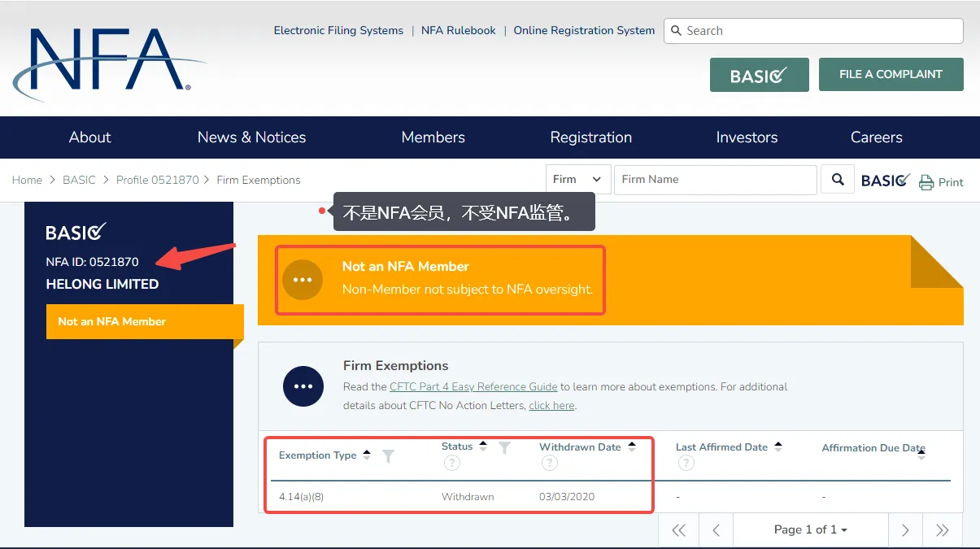Click the Withdrawn status cell

pos(468,497)
